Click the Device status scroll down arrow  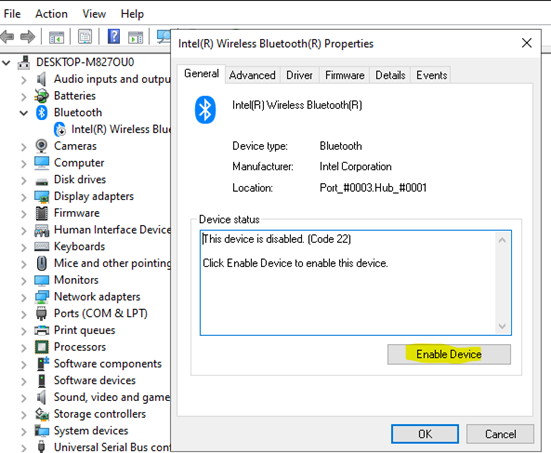click(502, 326)
